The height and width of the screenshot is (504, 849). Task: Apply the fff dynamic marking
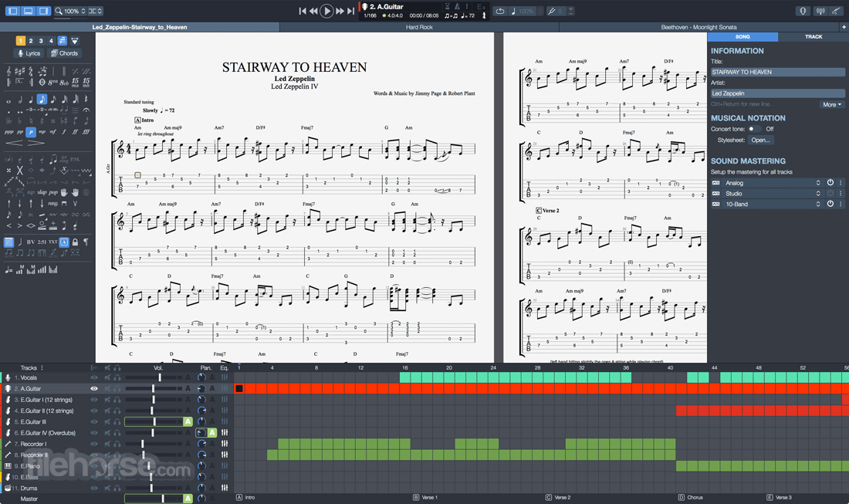click(86, 131)
